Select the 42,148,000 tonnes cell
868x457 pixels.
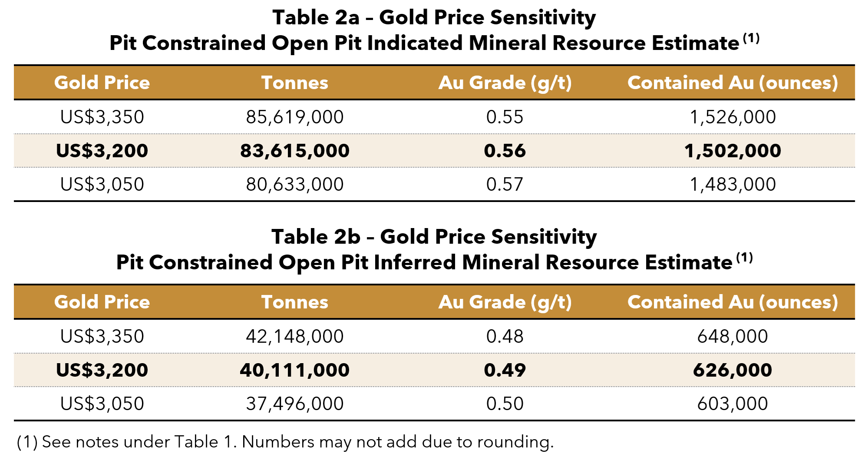pos(295,336)
